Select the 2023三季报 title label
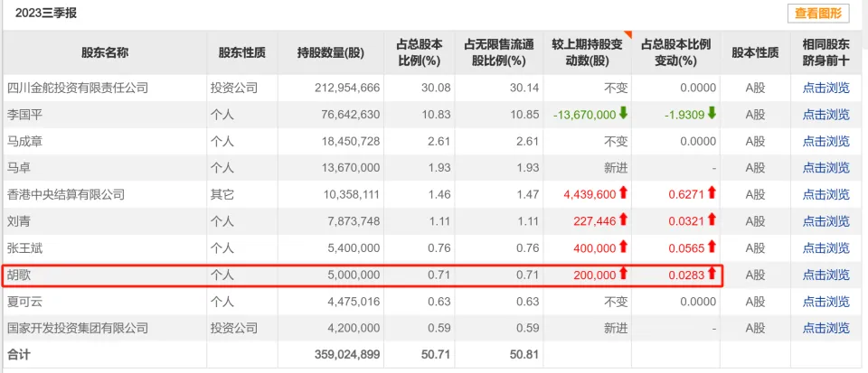This screenshot has width=868, height=373. 47,14
